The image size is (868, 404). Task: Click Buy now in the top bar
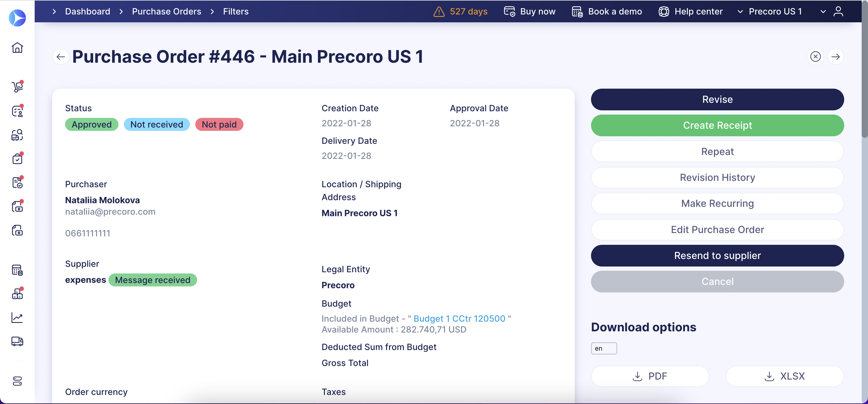pos(538,11)
